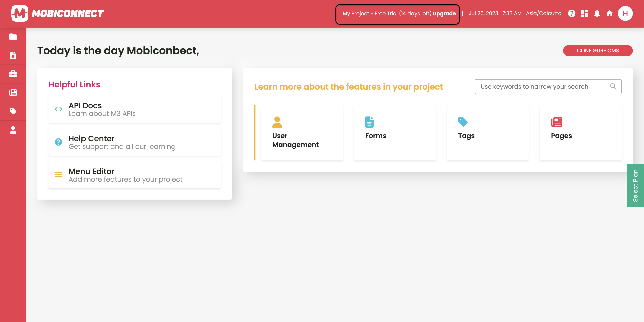Go home using the house icon

pos(610,13)
